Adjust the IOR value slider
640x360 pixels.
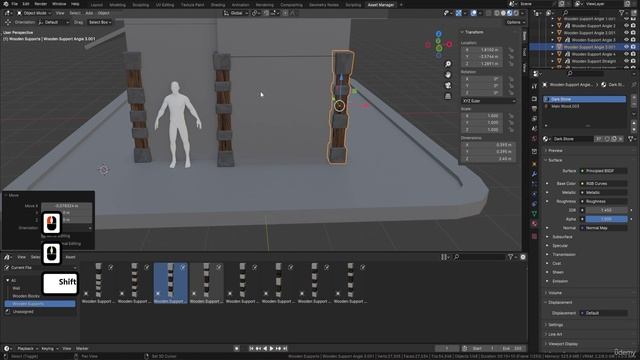point(607,210)
